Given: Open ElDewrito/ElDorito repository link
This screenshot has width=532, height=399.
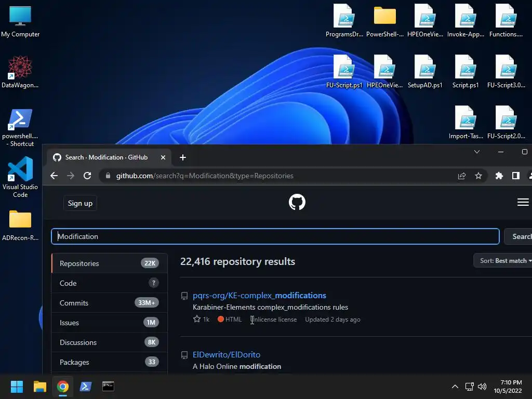Looking at the screenshot, I should click(227, 354).
